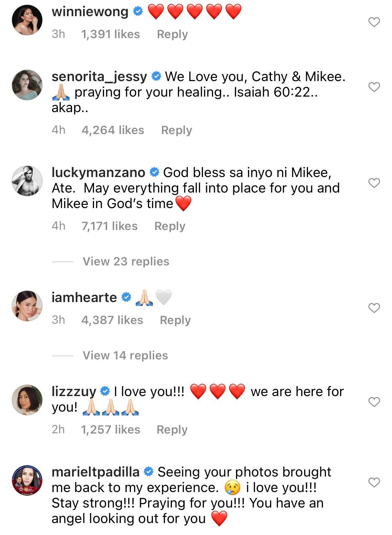Heart iamhearte's praying hands comment
This screenshot has width=392, height=535.
374,308
